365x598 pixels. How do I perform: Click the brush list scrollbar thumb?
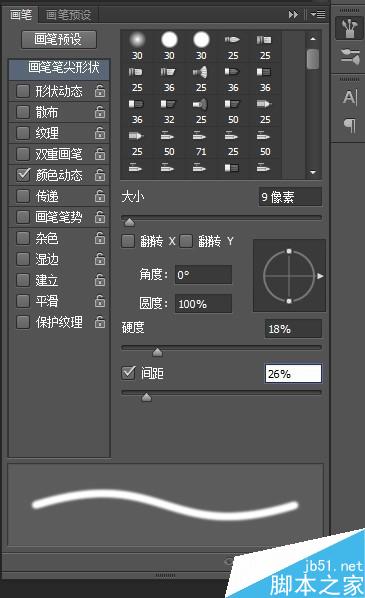click(313, 59)
